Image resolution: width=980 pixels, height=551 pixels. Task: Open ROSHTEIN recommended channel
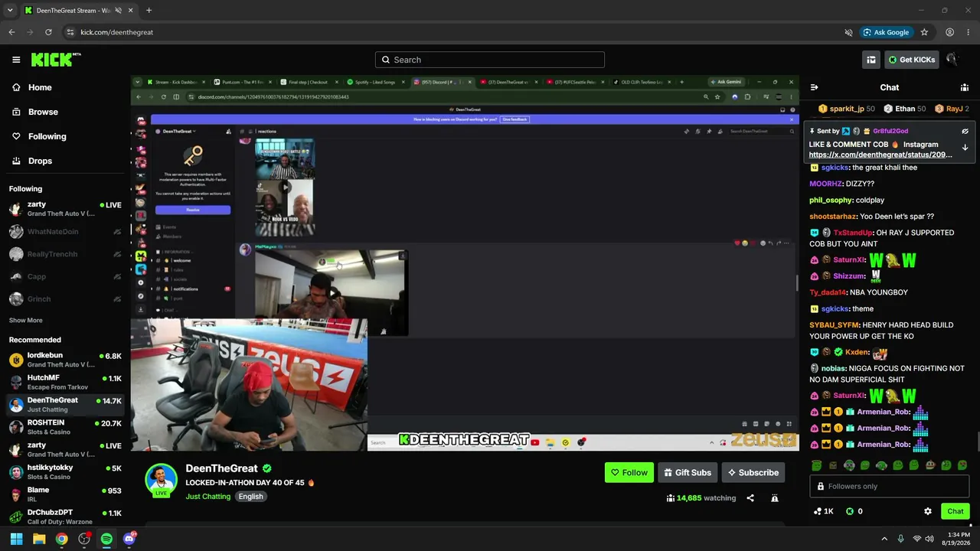[65, 427]
